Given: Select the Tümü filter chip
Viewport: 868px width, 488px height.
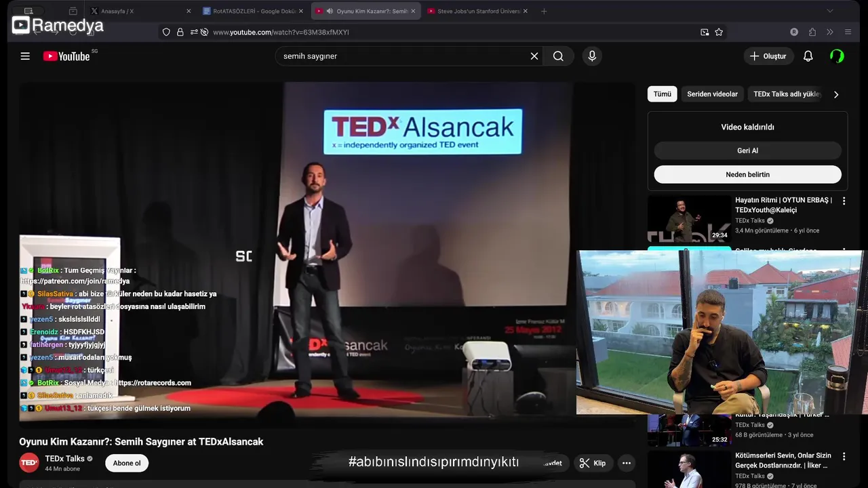Looking at the screenshot, I should point(663,94).
